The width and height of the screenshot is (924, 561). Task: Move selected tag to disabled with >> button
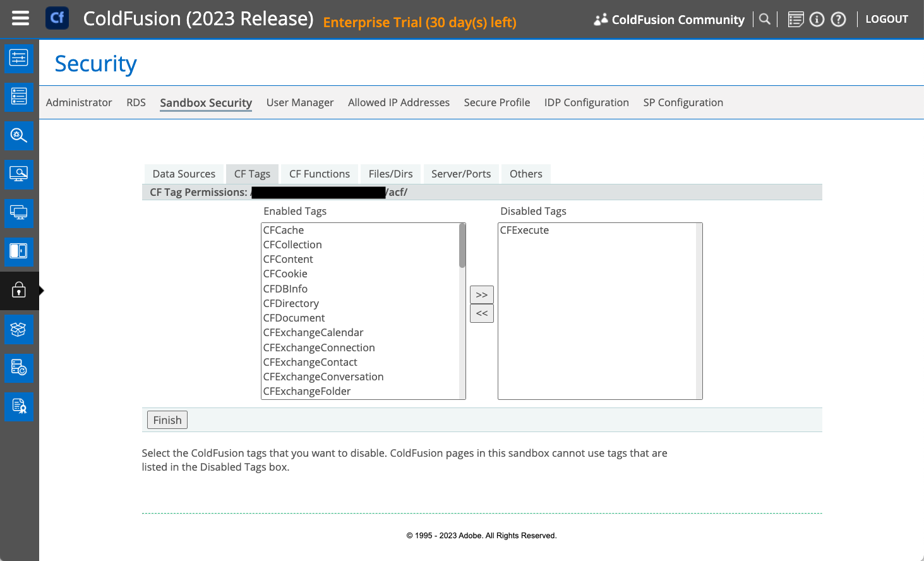point(482,295)
